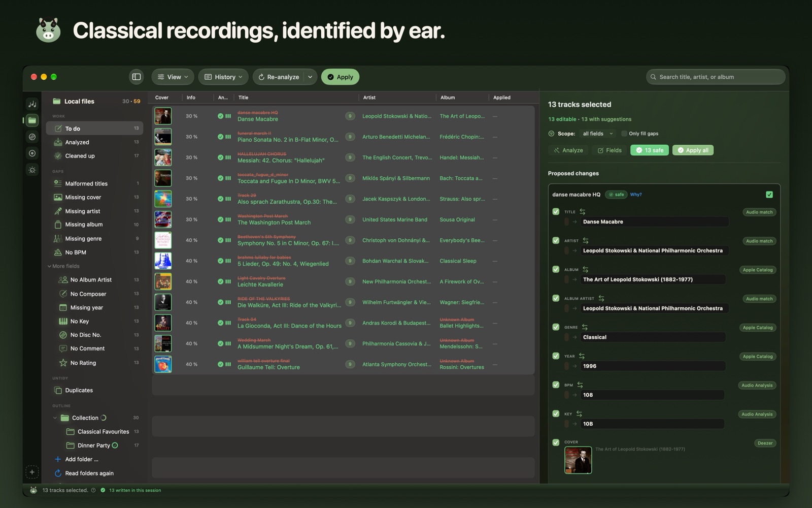
Task: Collapse the More fields section
Action: coord(49,266)
